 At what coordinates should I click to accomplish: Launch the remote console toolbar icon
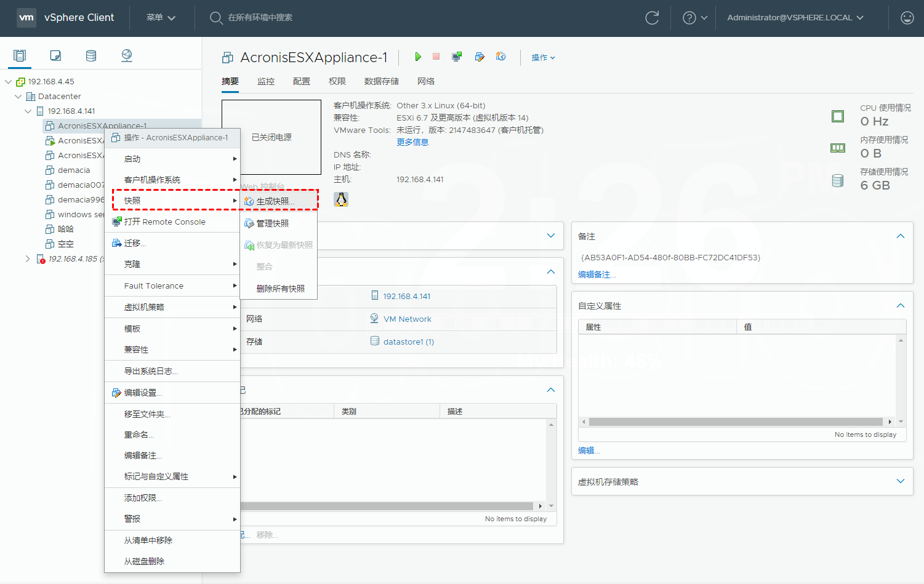(x=457, y=57)
